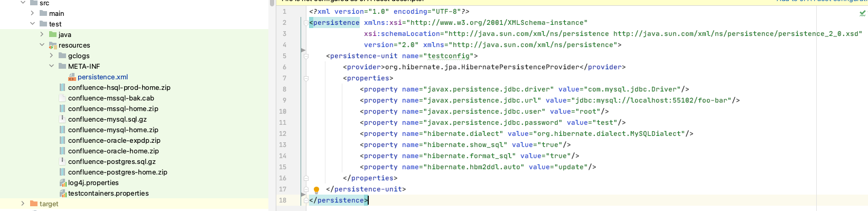Click the gclogs folder icon

click(62, 56)
